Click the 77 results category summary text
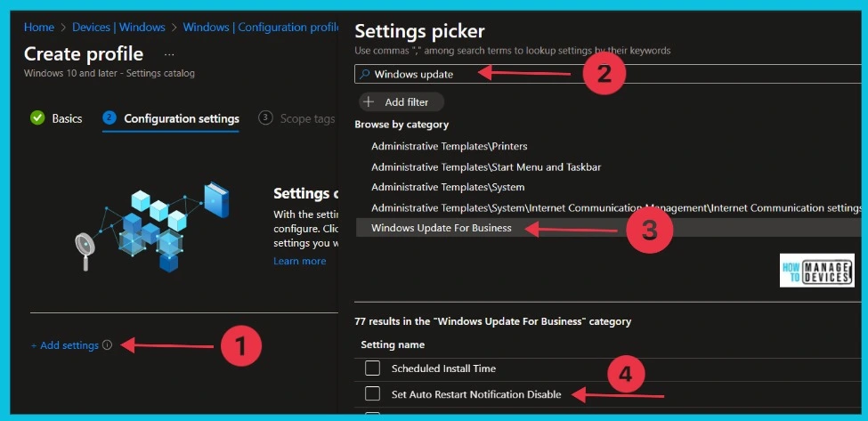868x421 pixels. [492, 320]
